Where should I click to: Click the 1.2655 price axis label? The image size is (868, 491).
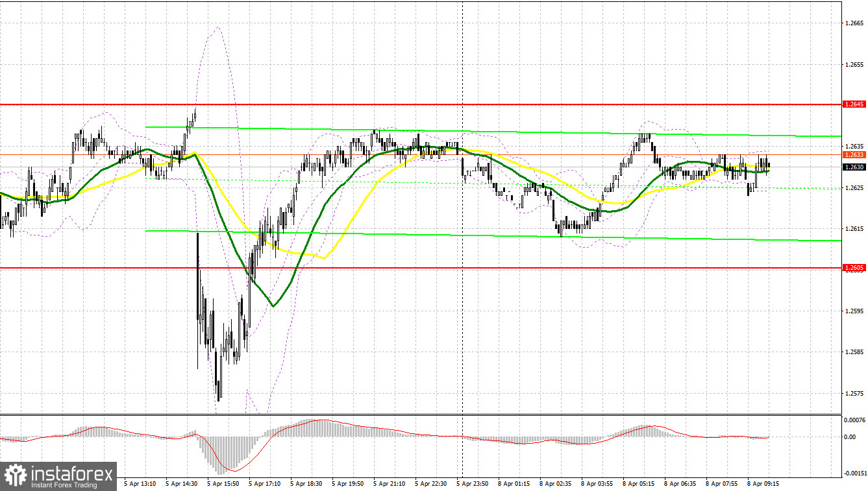(854, 64)
